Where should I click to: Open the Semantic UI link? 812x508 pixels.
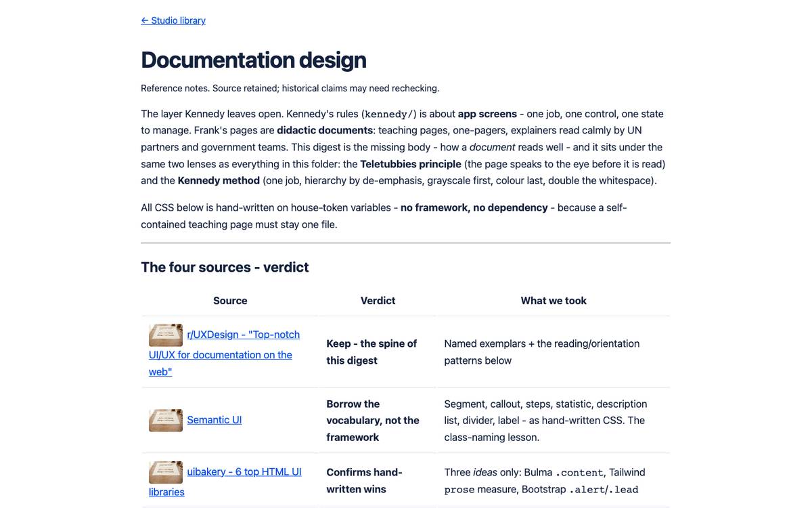[x=215, y=420]
